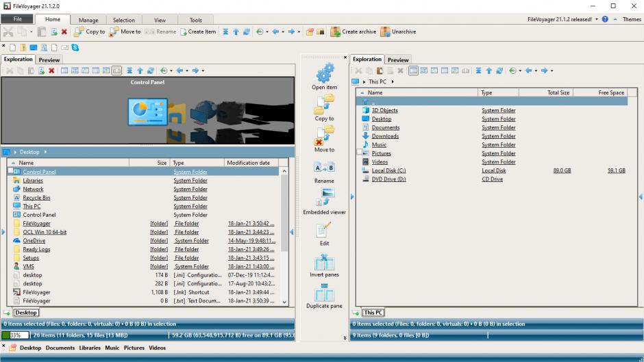The image size is (644, 362).
Task: Select the DVD Drive (D:) entry
Action: click(388, 179)
